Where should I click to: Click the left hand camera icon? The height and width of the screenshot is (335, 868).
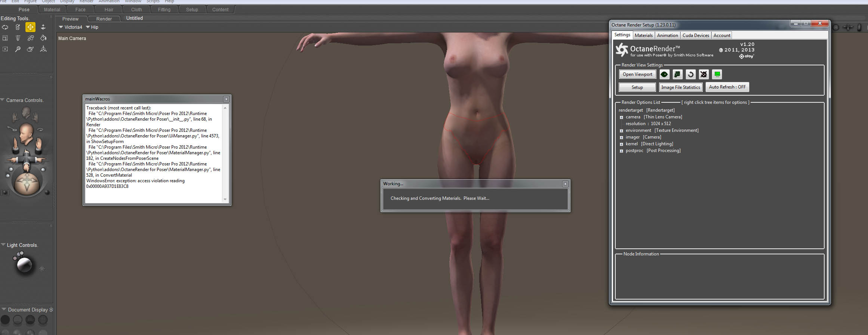pyautogui.click(x=15, y=118)
